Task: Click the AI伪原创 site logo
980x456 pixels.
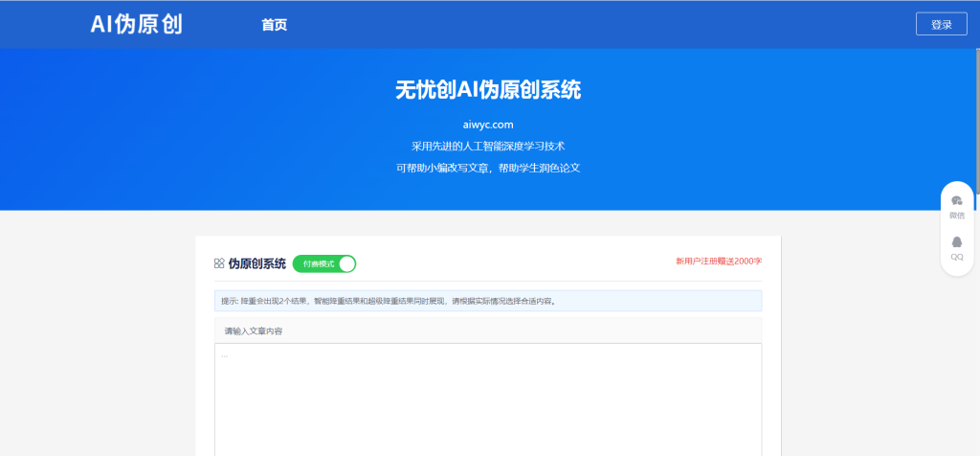Action: click(136, 25)
